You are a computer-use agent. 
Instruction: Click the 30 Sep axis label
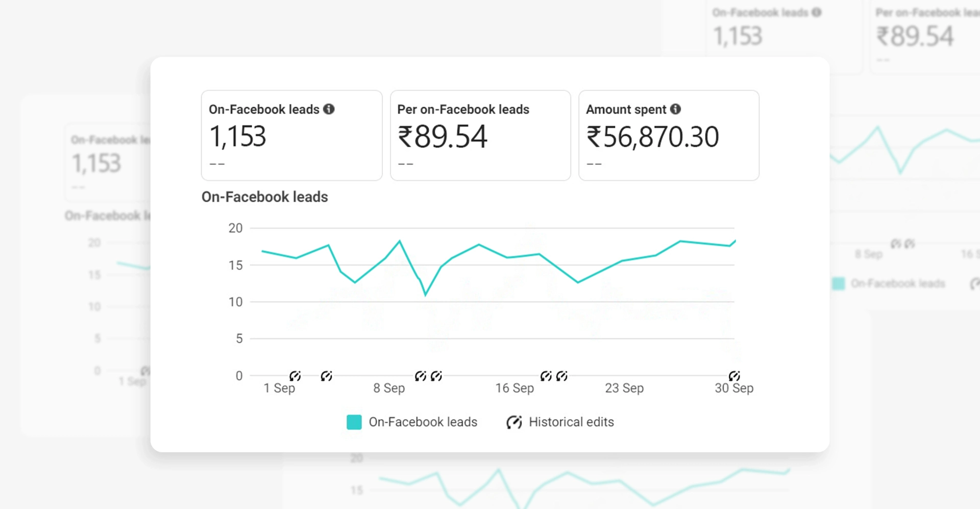[734, 389]
